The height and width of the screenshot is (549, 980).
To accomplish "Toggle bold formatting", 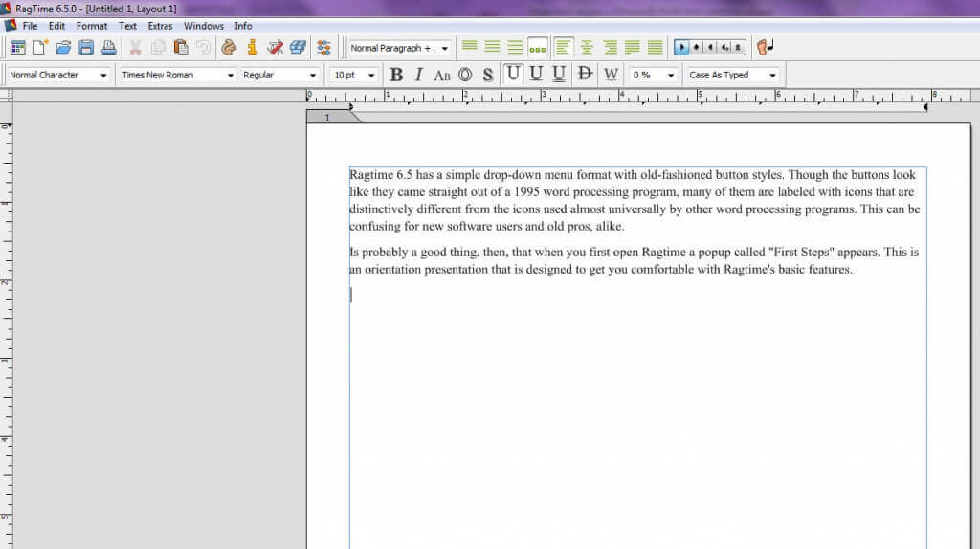I will (x=395, y=75).
